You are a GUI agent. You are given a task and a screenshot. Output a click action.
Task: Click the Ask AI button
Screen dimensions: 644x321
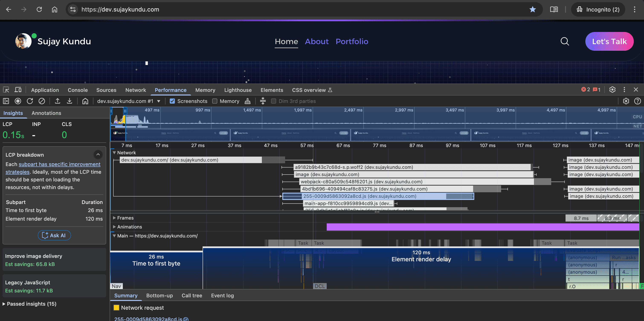54,235
